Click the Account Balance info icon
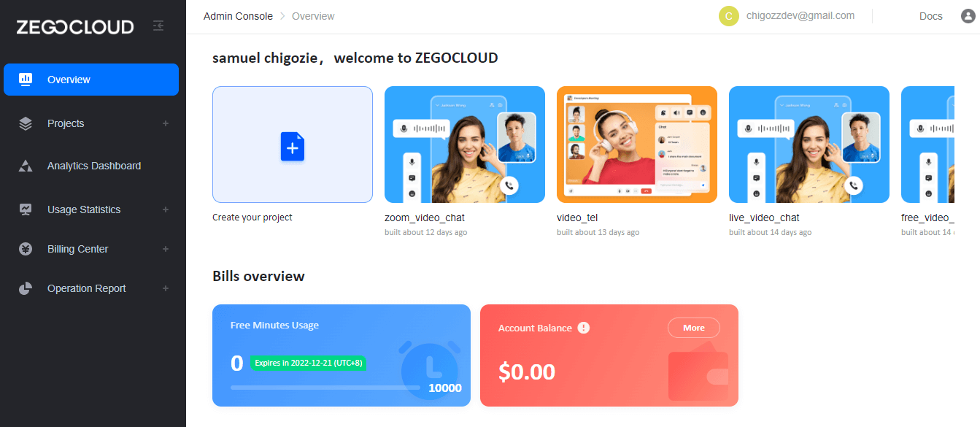This screenshot has width=980, height=427. click(583, 328)
